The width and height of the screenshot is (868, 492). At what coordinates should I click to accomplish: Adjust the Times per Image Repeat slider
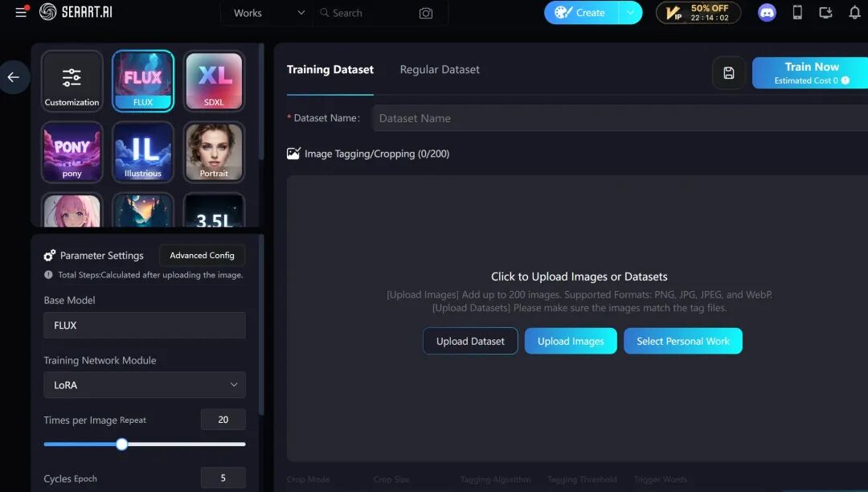pyautogui.click(x=122, y=444)
